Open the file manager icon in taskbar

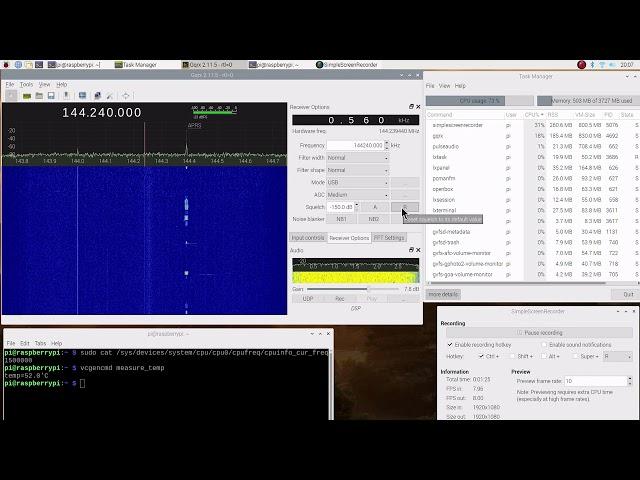29,64
